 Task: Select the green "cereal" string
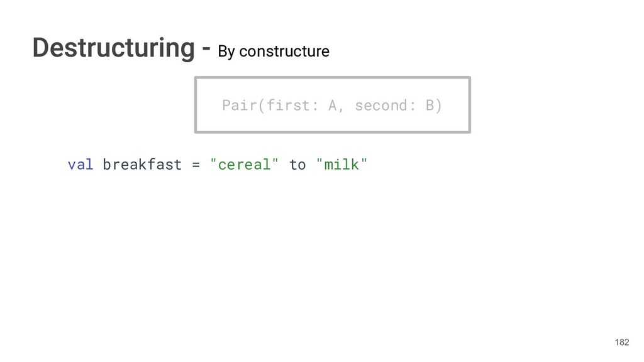click(244, 165)
